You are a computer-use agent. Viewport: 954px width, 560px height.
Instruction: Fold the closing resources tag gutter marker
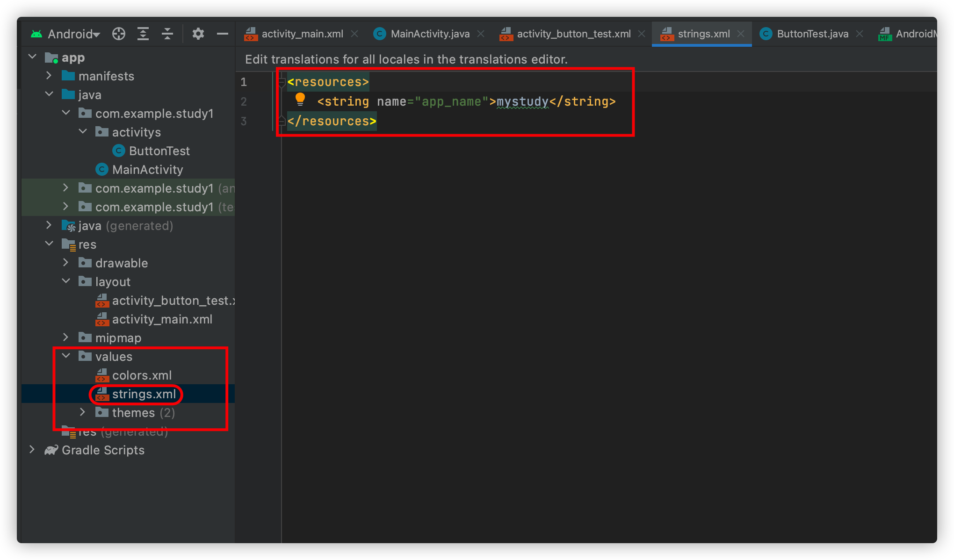click(x=281, y=121)
